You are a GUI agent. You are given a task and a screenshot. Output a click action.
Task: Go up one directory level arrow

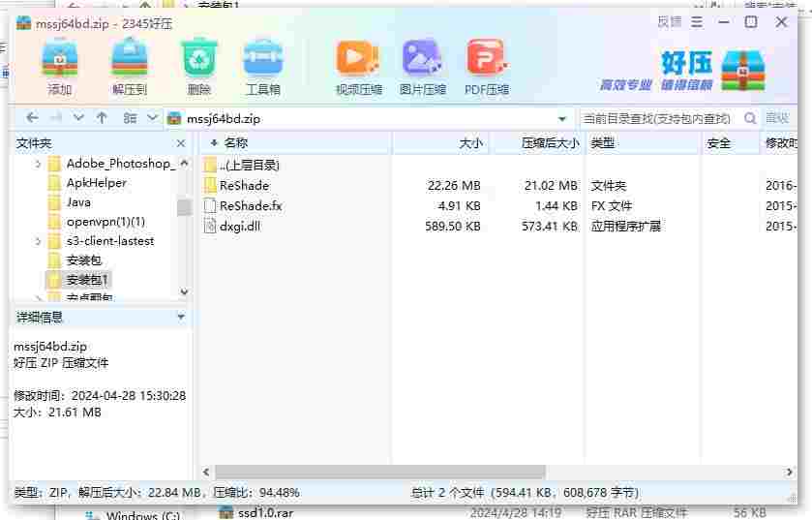102,118
